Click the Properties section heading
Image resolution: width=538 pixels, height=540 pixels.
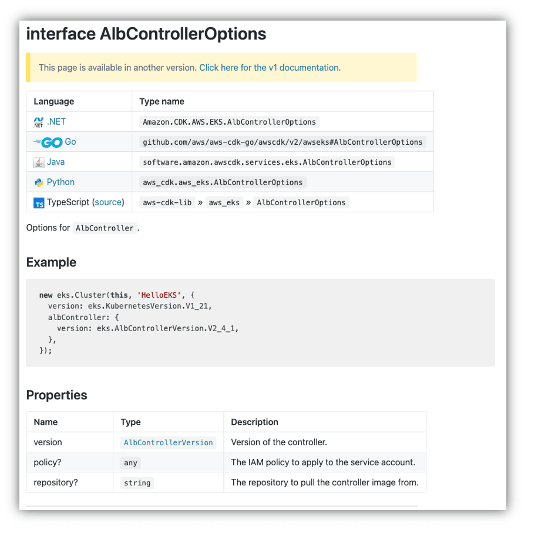[x=56, y=395]
